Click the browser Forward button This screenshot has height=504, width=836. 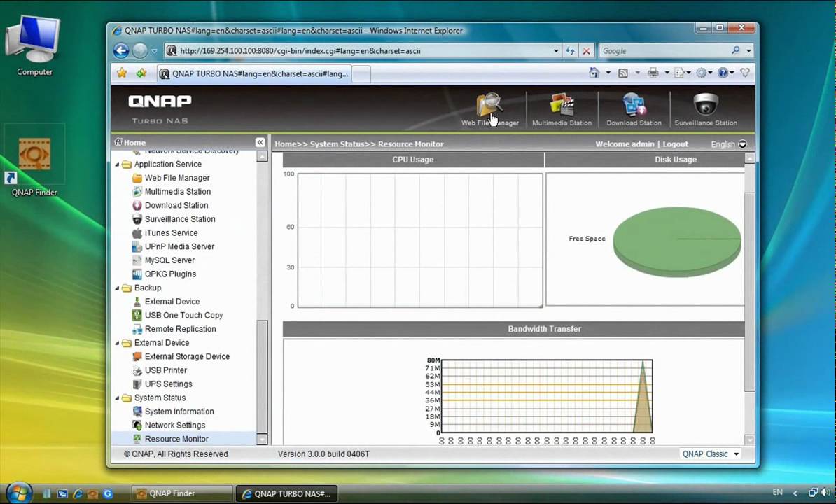point(140,50)
